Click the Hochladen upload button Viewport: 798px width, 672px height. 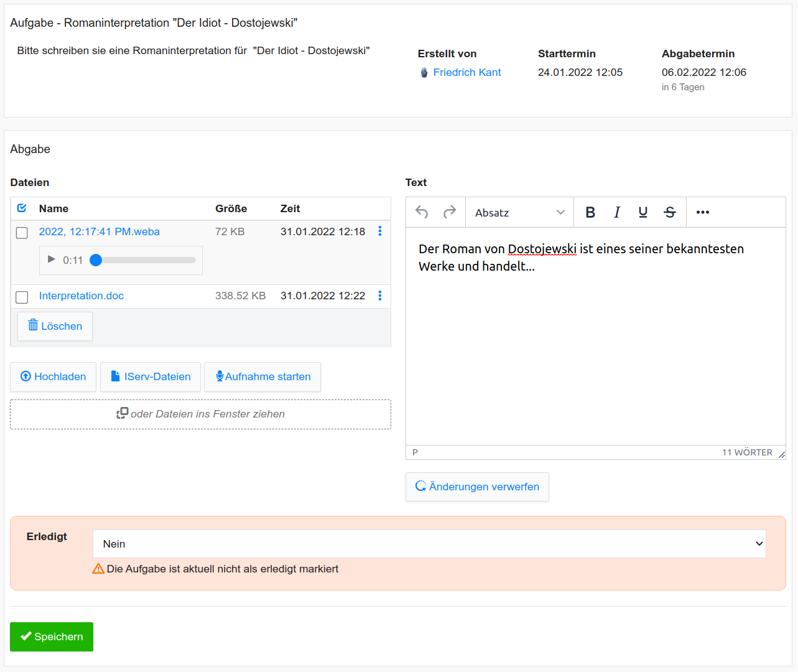53,376
